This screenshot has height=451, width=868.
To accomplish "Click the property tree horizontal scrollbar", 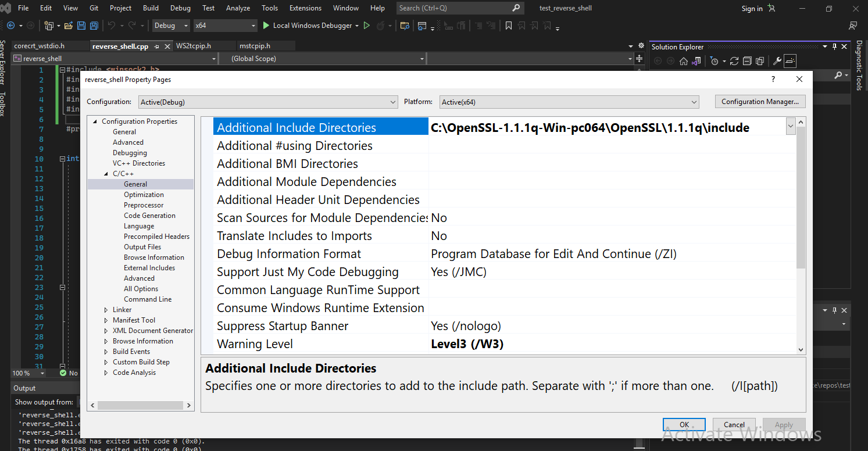I will [141, 405].
